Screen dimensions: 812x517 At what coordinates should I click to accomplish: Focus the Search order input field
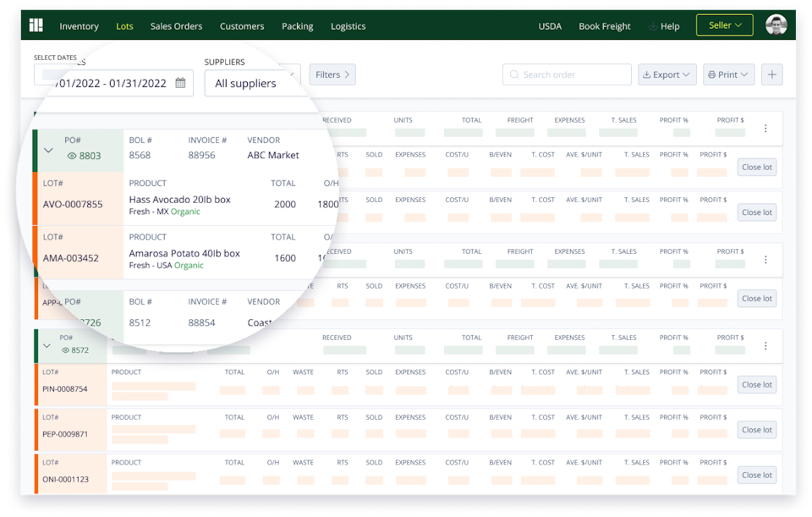pos(567,74)
